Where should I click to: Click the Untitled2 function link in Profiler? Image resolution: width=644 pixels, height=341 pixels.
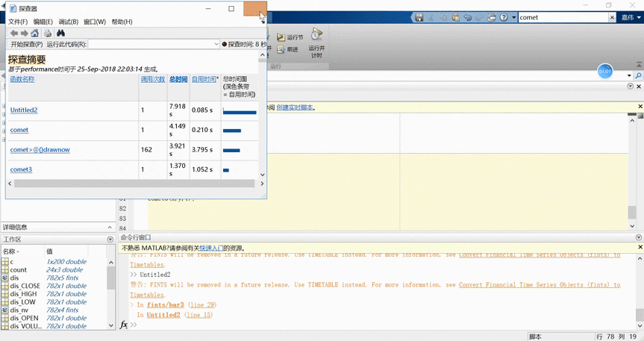(24, 110)
